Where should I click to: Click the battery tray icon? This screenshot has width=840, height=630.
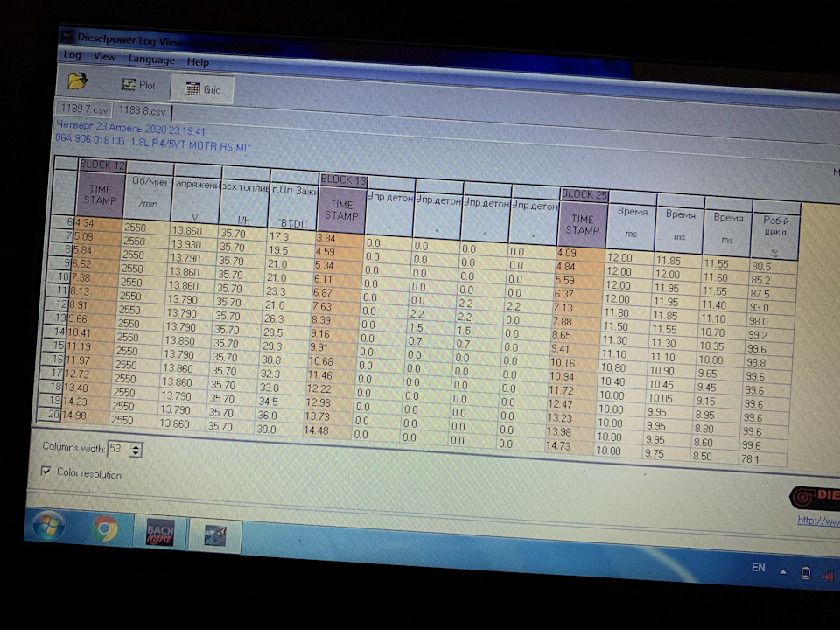[805, 573]
